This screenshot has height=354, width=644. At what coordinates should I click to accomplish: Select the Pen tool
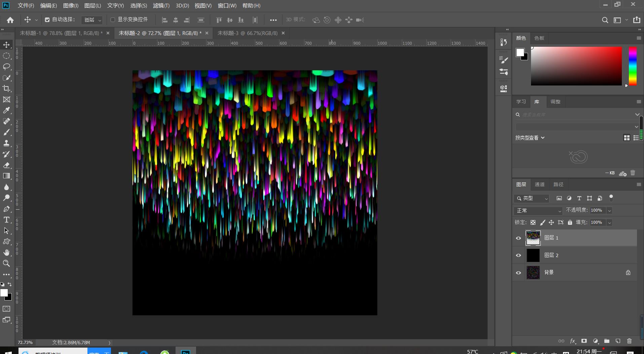coord(6,209)
